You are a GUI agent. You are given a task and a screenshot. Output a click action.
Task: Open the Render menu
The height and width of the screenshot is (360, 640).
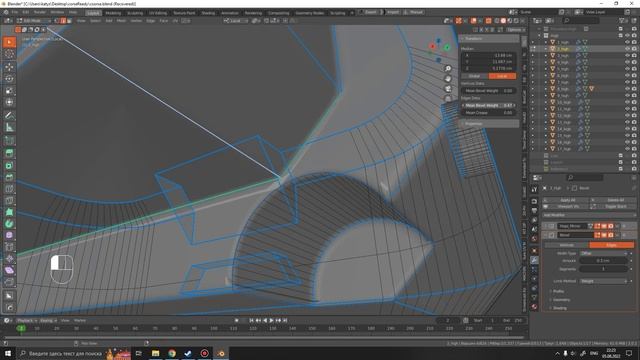(x=40, y=13)
